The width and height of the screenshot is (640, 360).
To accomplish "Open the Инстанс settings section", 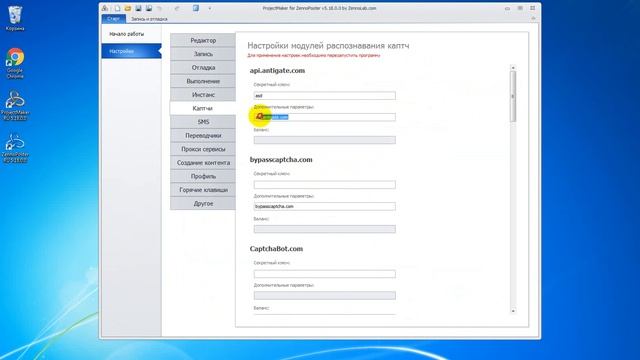I will [203, 95].
